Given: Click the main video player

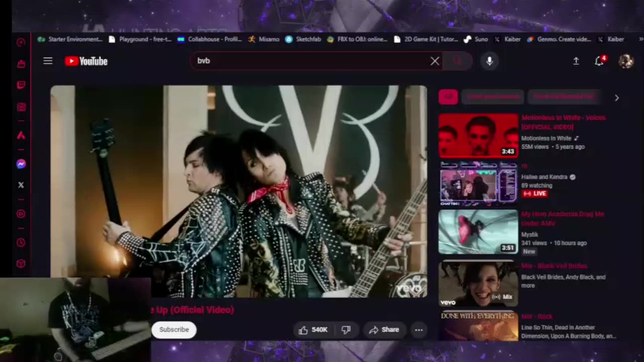Looking at the screenshot, I should click(x=238, y=191).
